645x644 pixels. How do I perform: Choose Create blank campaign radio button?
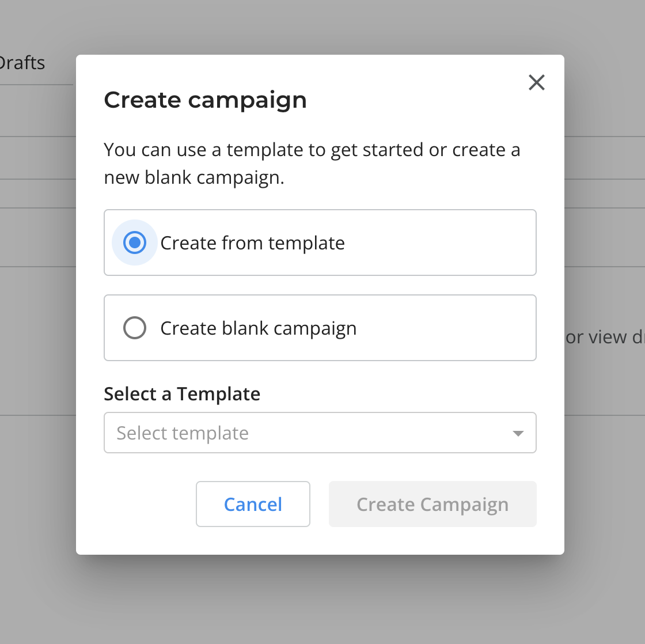(x=135, y=328)
